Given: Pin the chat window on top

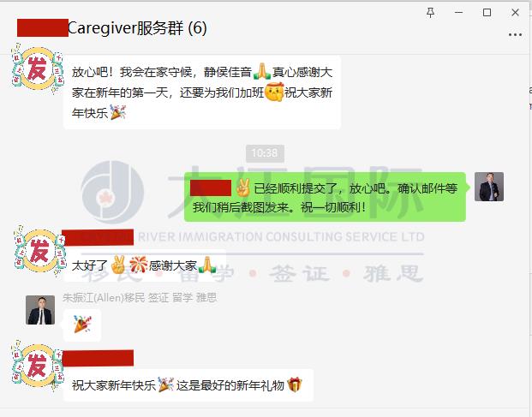Looking at the screenshot, I should tap(430, 13).
